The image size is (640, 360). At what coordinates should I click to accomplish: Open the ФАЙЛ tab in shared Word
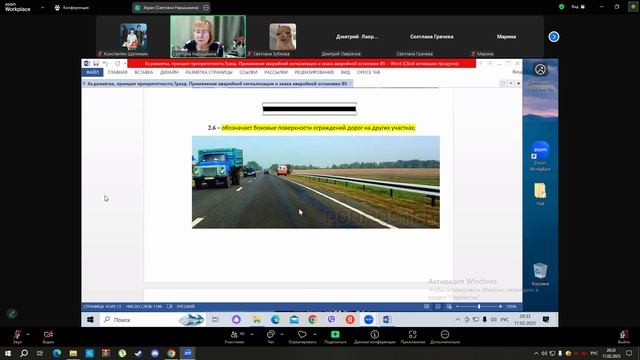tap(92, 72)
